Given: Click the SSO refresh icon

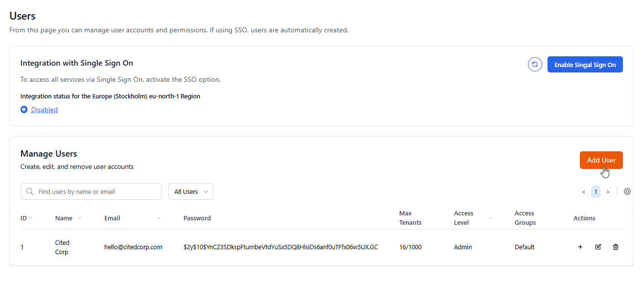Looking at the screenshot, I should click(x=535, y=64).
